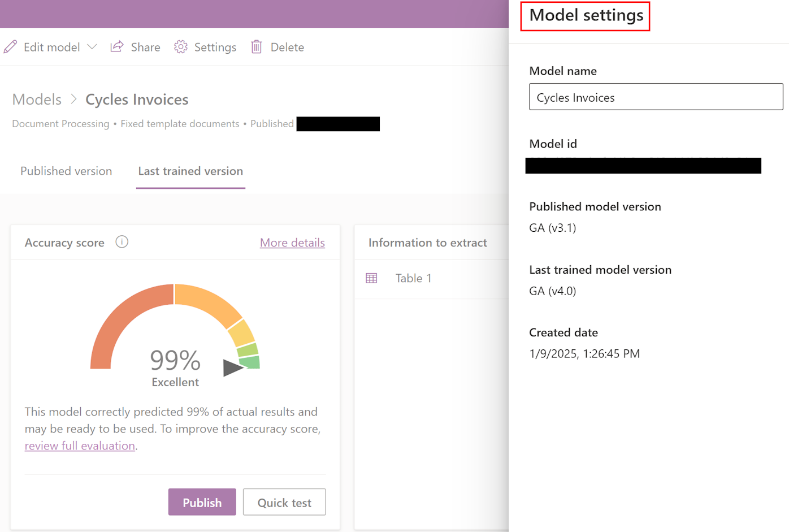Click the Share icon

coord(116,46)
